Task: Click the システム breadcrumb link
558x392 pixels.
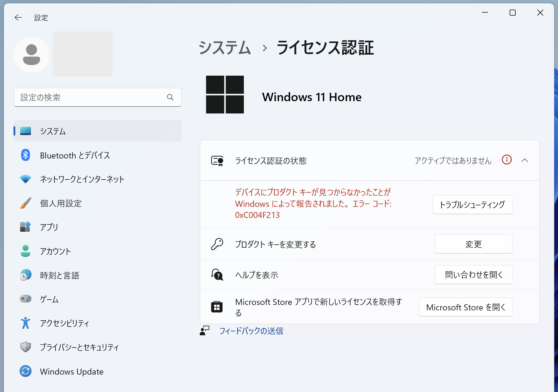Action: tap(225, 48)
